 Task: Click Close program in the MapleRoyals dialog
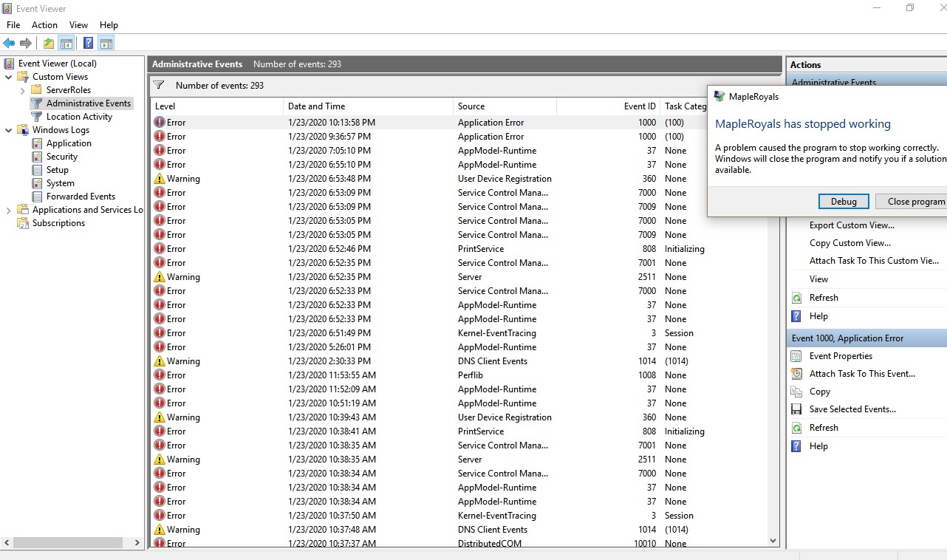(912, 202)
